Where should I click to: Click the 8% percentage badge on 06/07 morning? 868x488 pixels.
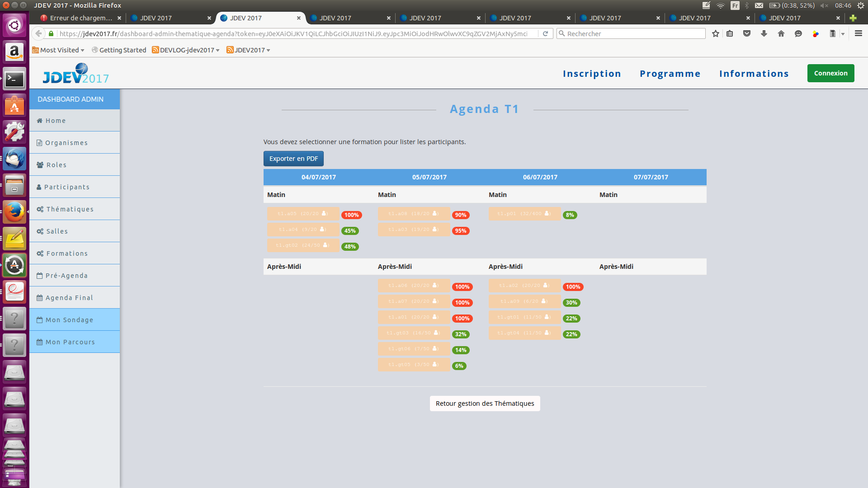(x=570, y=215)
